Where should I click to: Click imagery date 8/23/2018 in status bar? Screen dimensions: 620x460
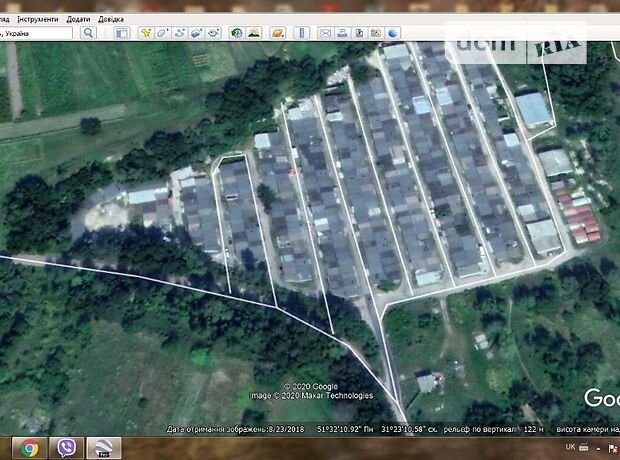(286, 429)
